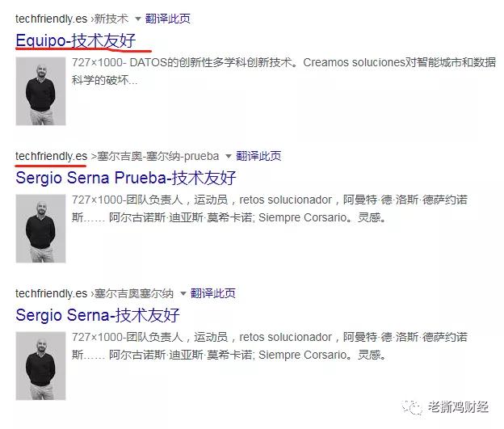Click the WeChat logo icon in the watermark
Viewport: 504px width, 429px height.
click(412, 408)
